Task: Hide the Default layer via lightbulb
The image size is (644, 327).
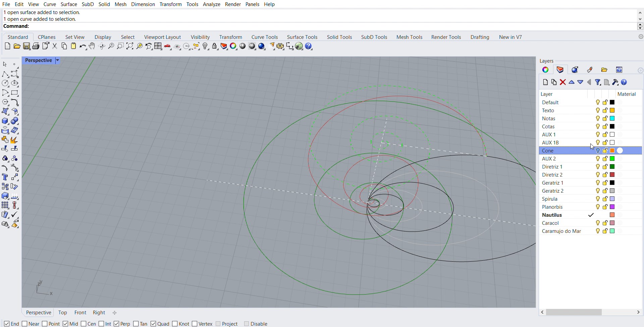Action: click(598, 103)
